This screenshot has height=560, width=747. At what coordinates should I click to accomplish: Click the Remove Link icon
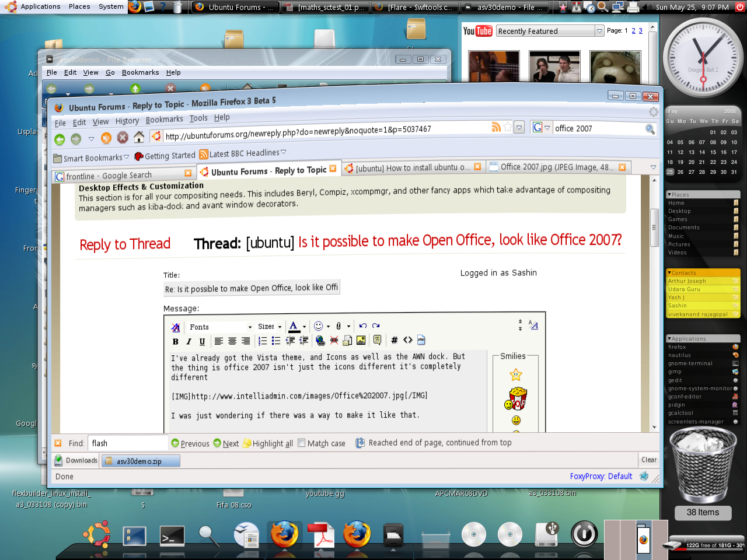click(x=334, y=340)
